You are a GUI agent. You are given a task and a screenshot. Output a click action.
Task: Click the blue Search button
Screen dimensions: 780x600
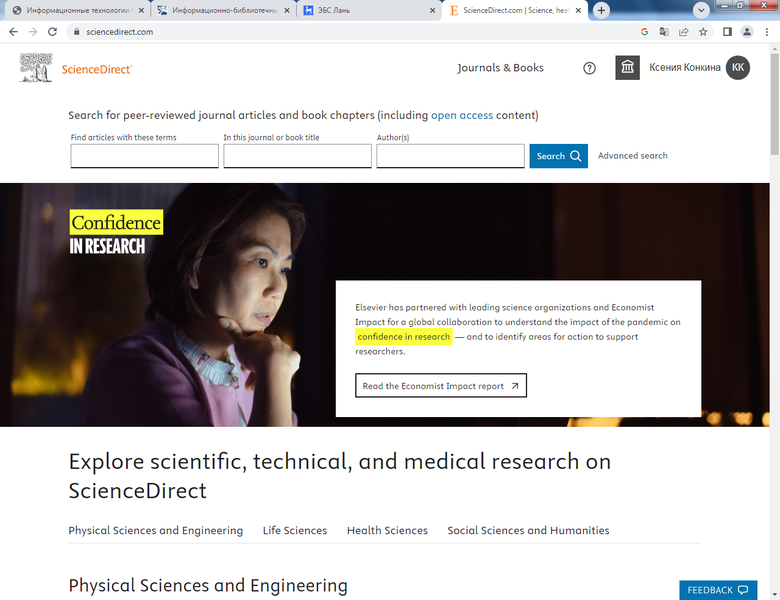(558, 156)
